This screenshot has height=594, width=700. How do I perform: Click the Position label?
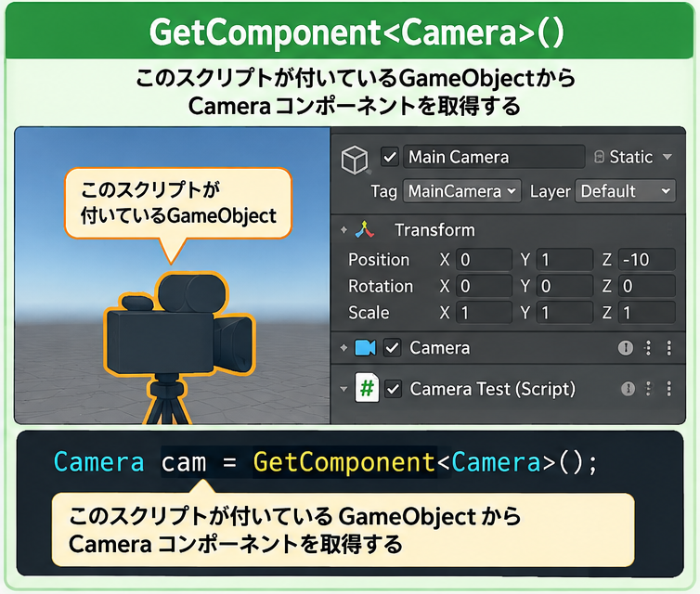click(379, 260)
